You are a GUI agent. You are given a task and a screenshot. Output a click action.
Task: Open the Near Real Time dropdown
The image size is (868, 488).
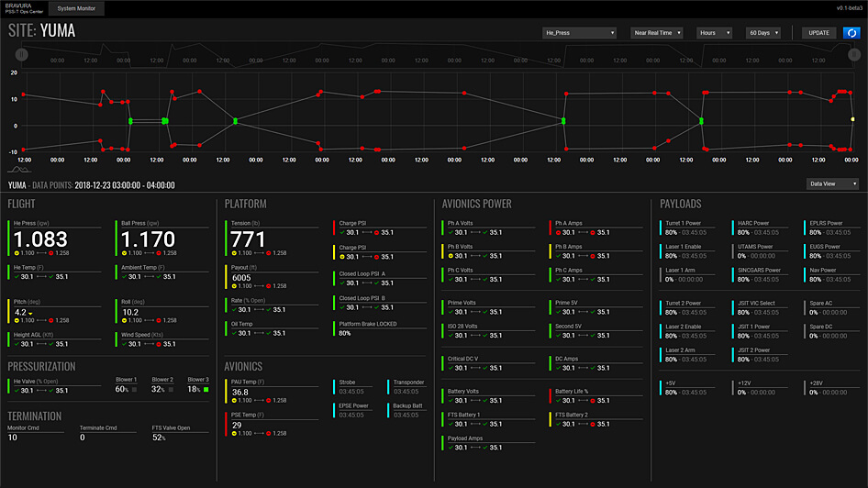(x=658, y=33)
